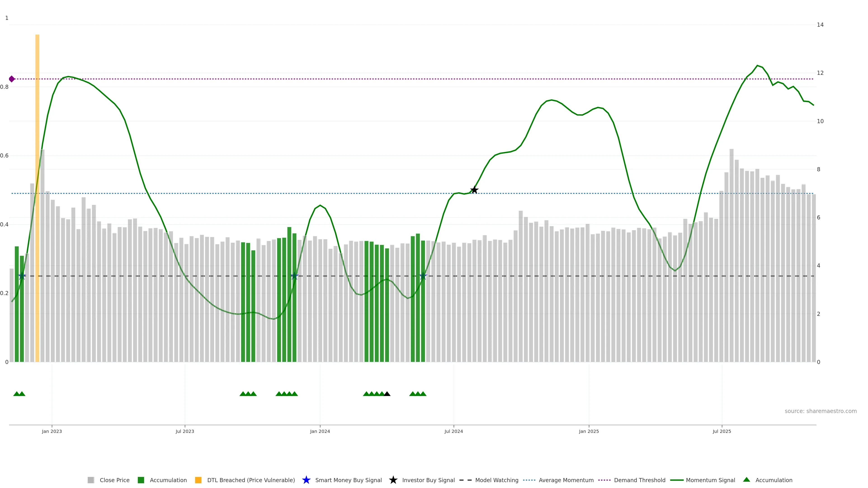The height and width of the screenshot is (488, 868).
Task: Click the black Investor Buy Signal star in legend
Action: click(x=393, y=480)
